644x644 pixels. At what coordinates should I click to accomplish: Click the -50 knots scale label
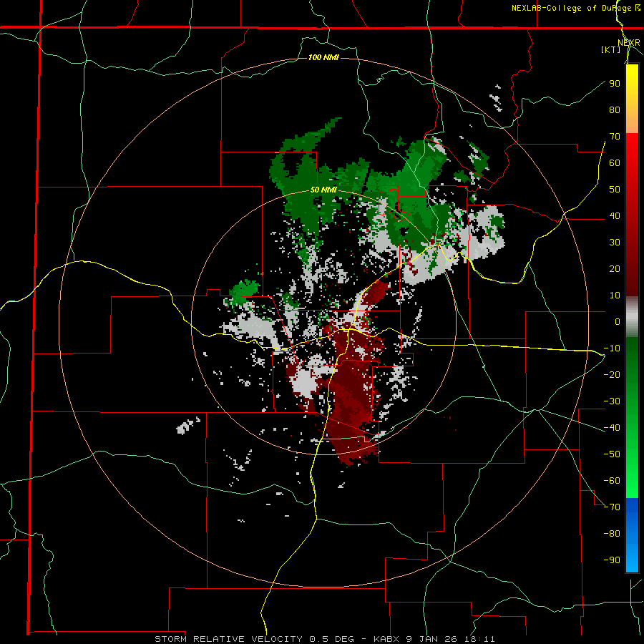tap(612, 454)
